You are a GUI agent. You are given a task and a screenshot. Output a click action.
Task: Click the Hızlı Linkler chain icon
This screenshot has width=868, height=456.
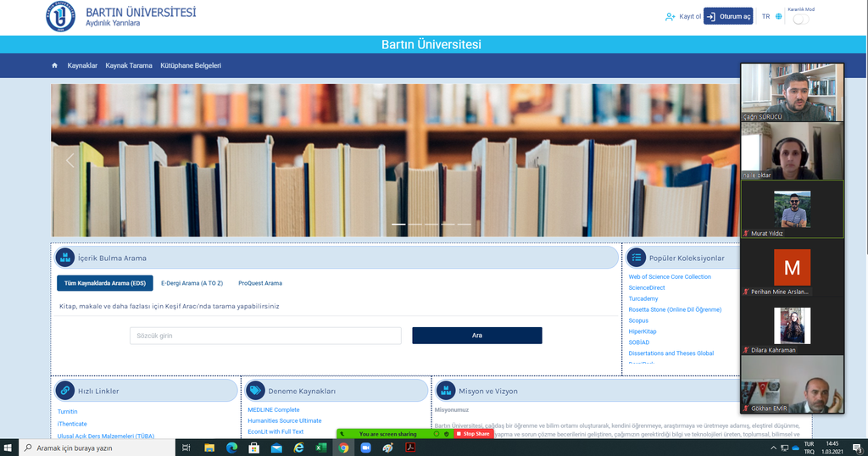64,391
